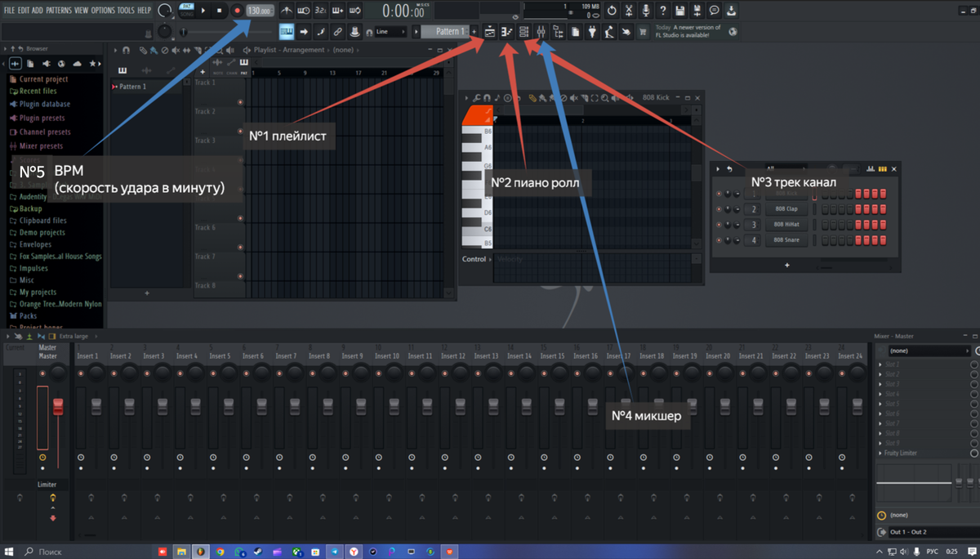
Task: Expand the Demo projects folder
Action: click(x=42, y=233)
